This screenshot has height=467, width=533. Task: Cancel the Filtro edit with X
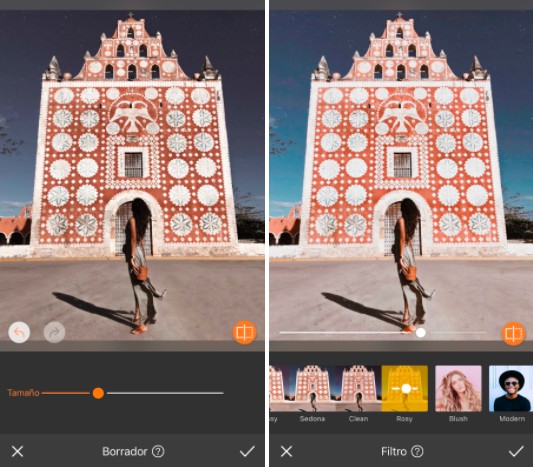(287, 451)
